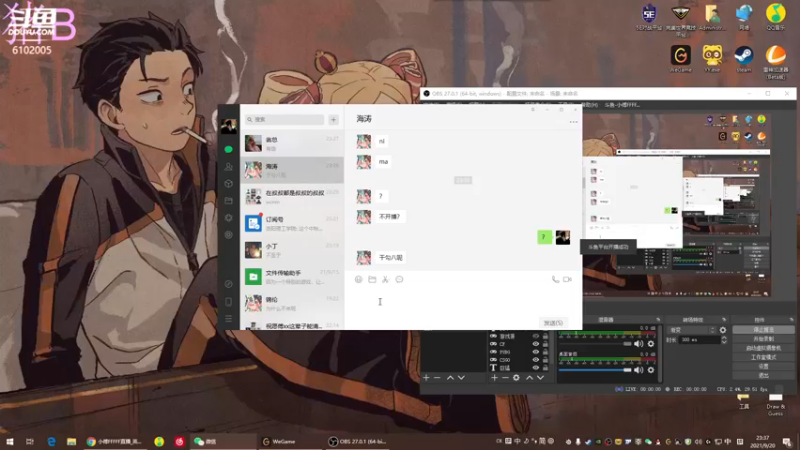Open chat history bubble icon
This screenshot has height=450, width=800.
pyautogui.click(x=399, y=280)
